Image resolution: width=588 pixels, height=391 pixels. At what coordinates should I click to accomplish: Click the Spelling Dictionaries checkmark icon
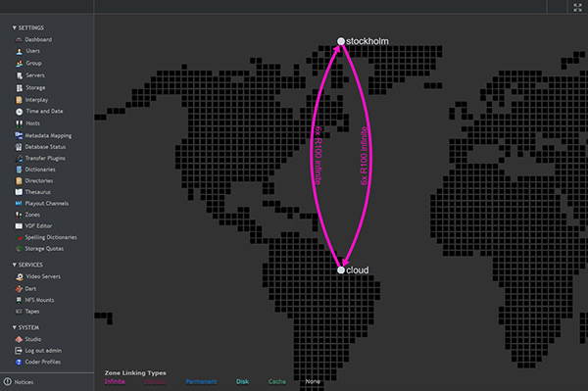(20, 238)
